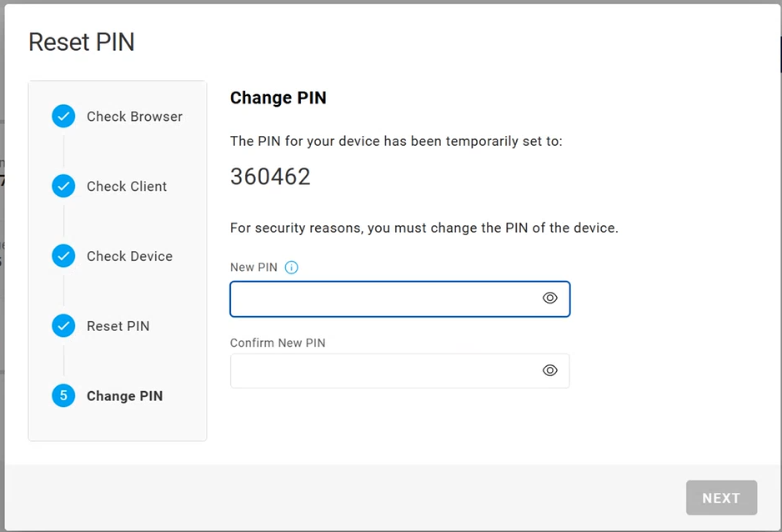Open the Check Browser step label
Viewport: 782px width, 532px height.
click(x=135, y=117)
